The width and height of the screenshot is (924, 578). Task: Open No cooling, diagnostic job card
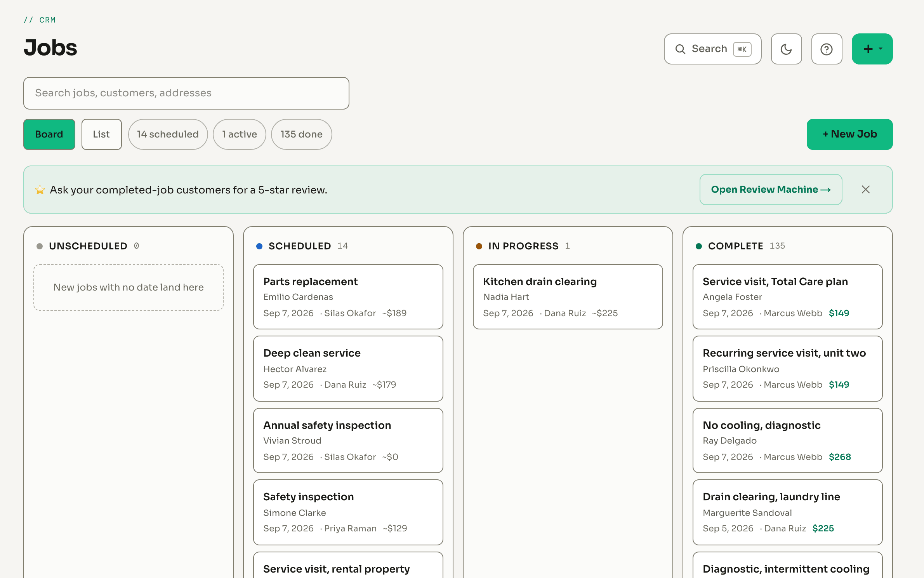(x=788, y=440)
